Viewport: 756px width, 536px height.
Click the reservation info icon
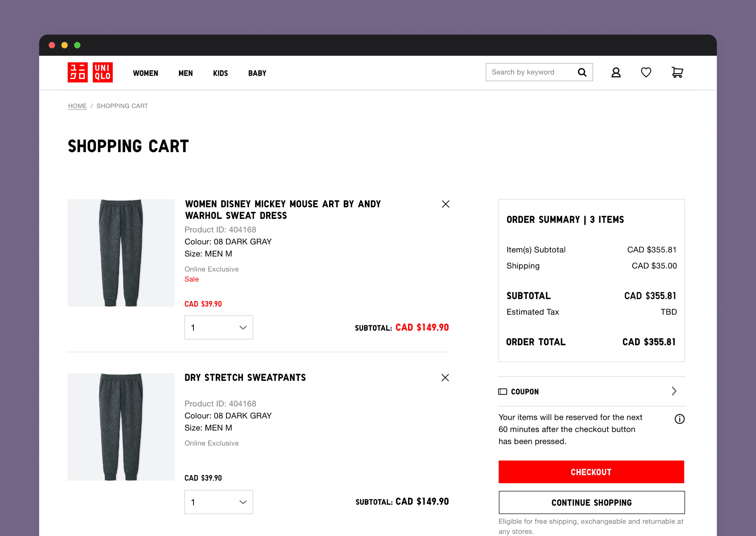(x=679, y=419)
